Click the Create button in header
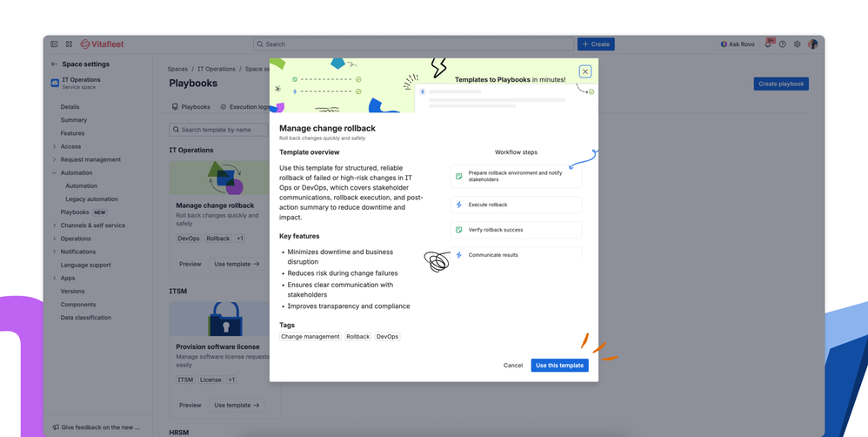Viewport: 868px width, 437px height. (x=596, y=44)
